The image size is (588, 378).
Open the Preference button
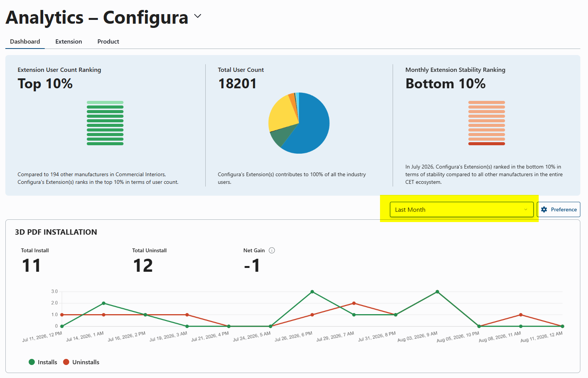pyautogui.click(x=558, y=209)
